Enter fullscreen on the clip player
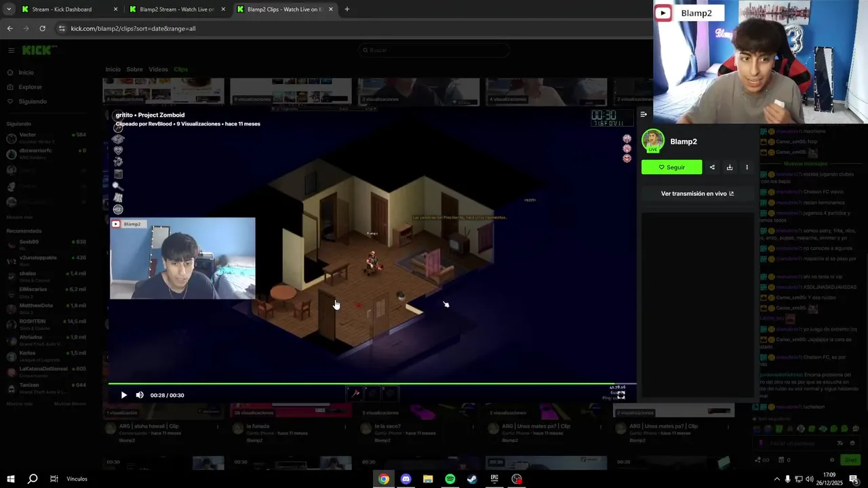Screen dimensions: 868x488 (x=621, y=395)
